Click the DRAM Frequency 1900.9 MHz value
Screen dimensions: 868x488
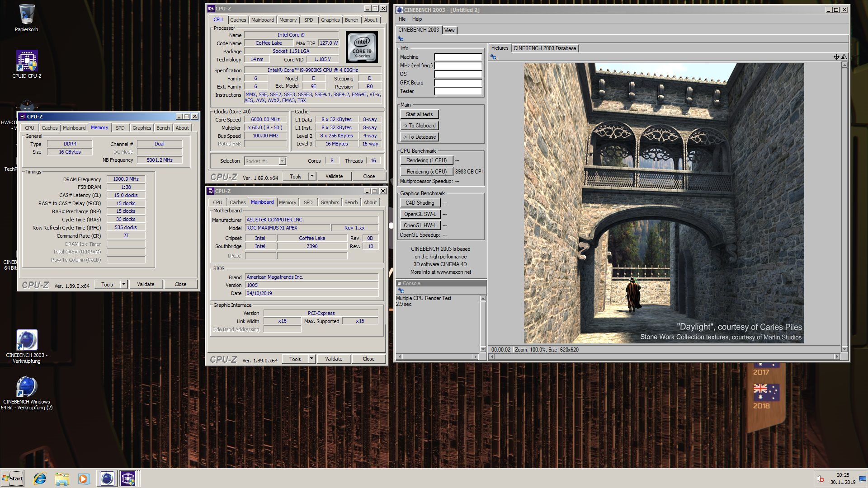[126, 179]
